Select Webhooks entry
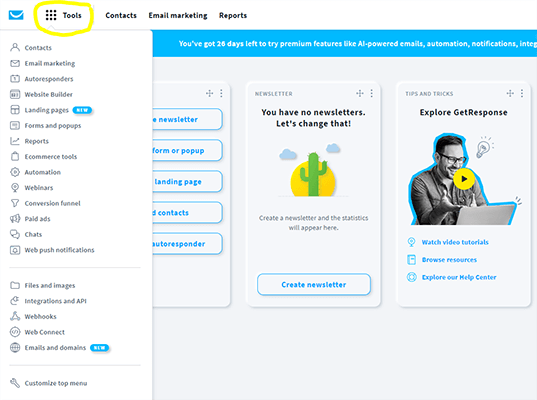 [40, 316]
